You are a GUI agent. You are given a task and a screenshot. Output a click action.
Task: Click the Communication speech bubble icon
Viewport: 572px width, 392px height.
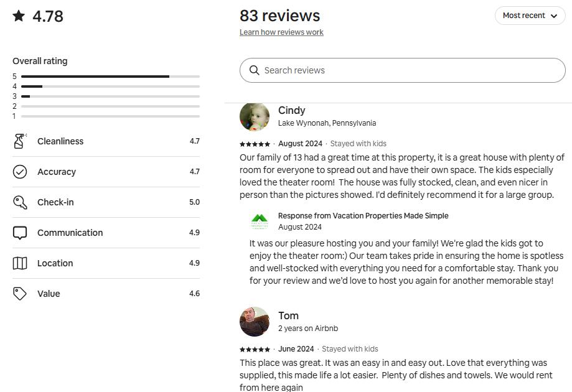(20, 233)
